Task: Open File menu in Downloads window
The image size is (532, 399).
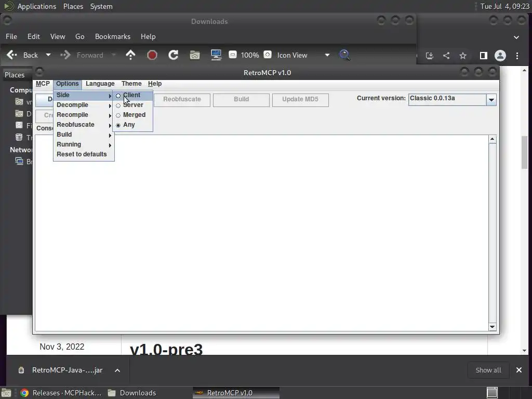Action: click(x=11, y=37)
